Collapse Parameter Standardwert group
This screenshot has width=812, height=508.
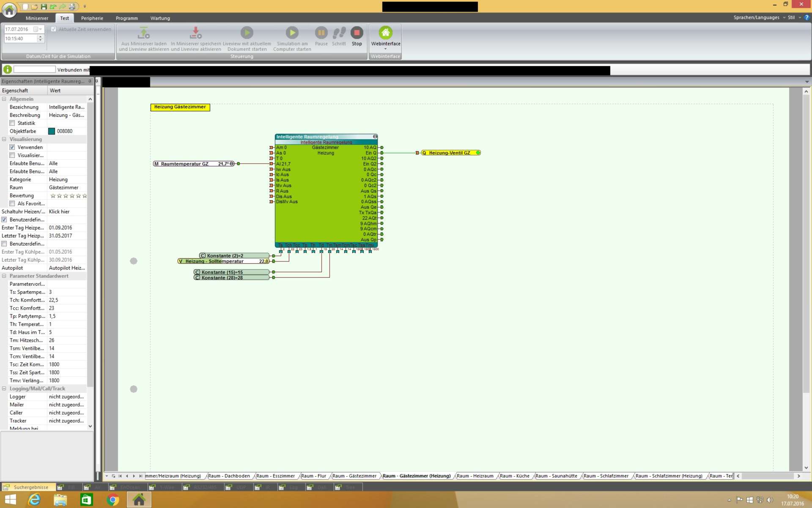[x=4, y=276]
